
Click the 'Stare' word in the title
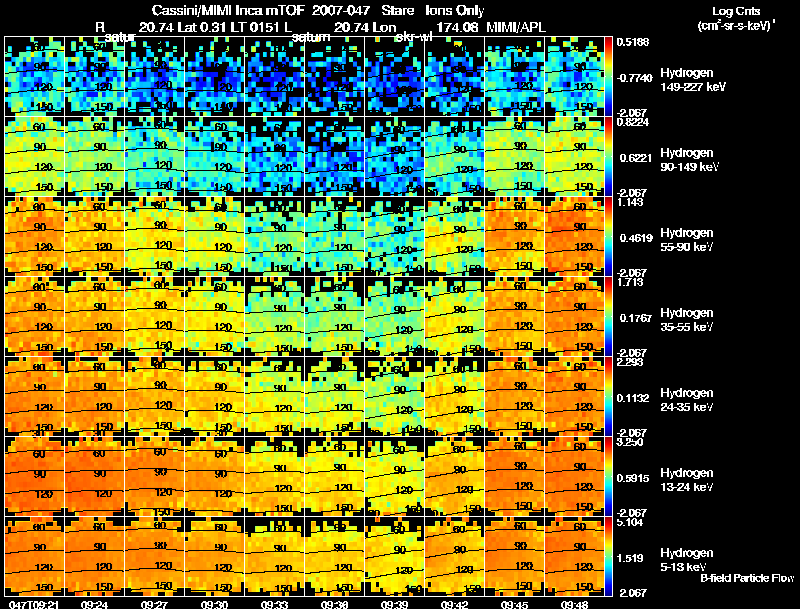click(x=397, y=10)
